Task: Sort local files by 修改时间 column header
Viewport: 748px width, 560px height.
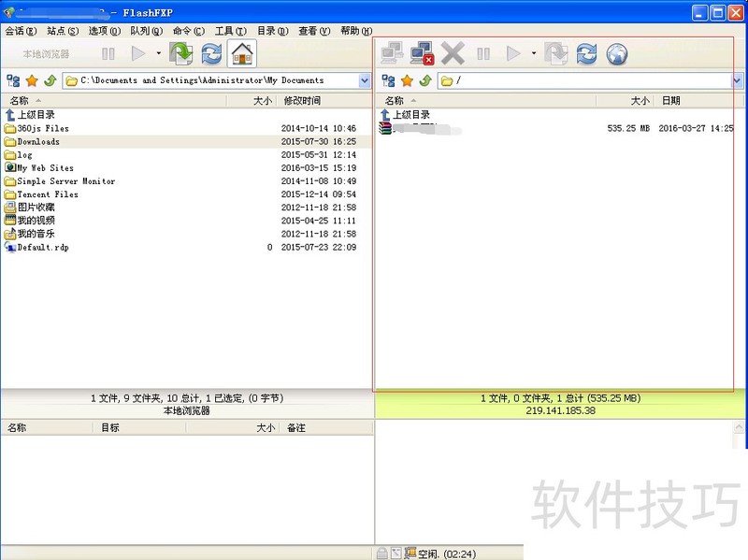Action: (x=302, y=101)
